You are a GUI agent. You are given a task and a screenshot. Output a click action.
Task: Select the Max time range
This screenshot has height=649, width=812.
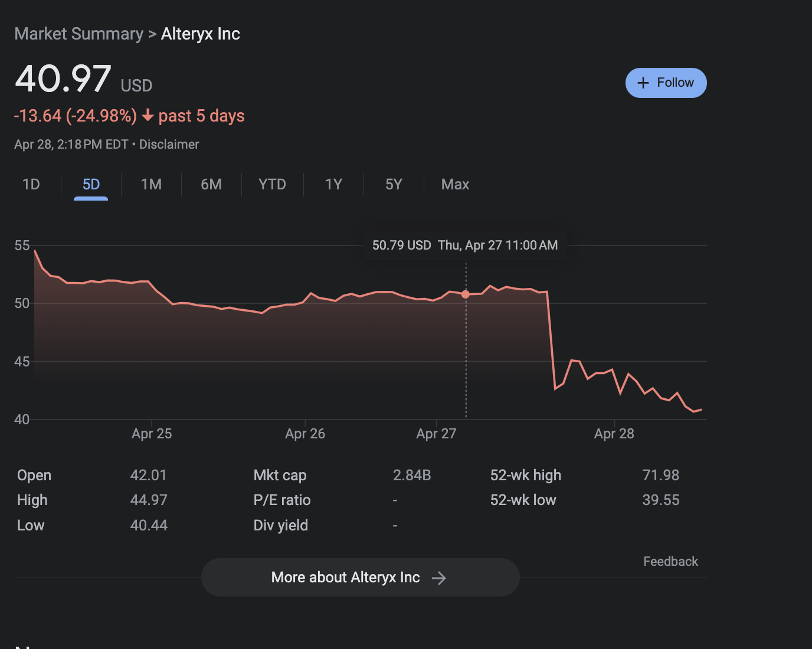454,185
